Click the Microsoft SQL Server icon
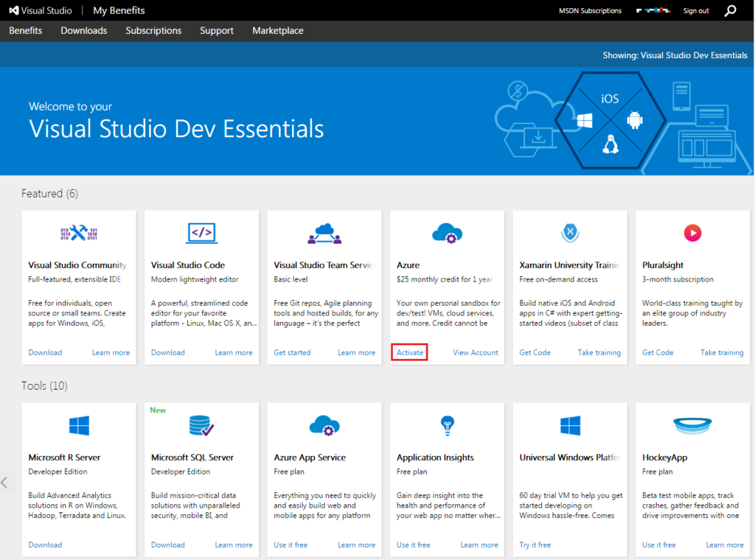Viewport: 755px width, 560px height. click(x=201, y=426)
